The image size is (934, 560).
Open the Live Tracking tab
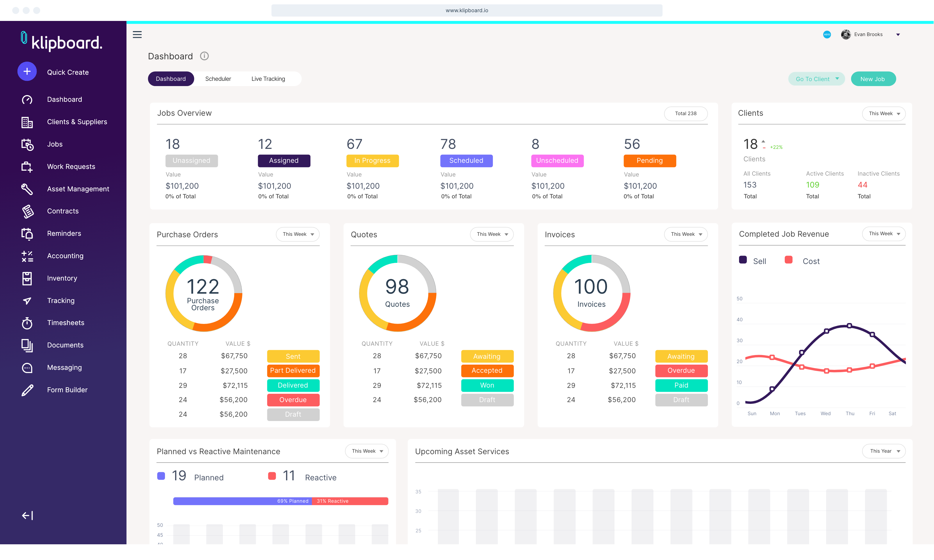[268, 79]
